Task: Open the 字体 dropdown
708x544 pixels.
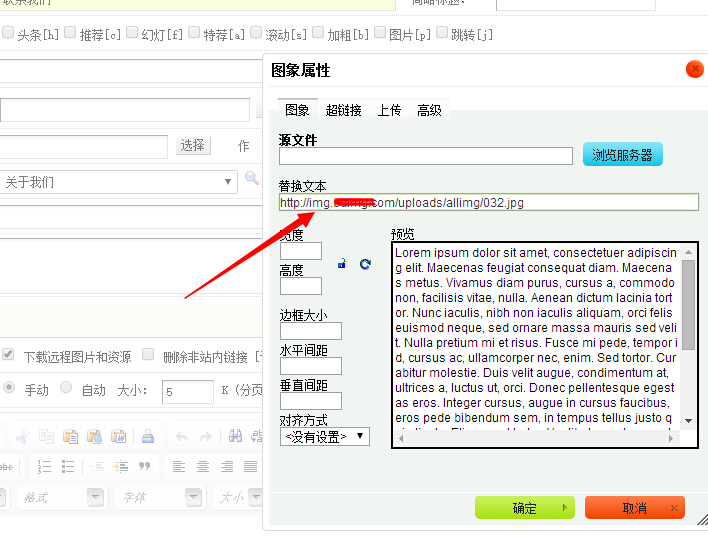Action: tap(160, 497)
